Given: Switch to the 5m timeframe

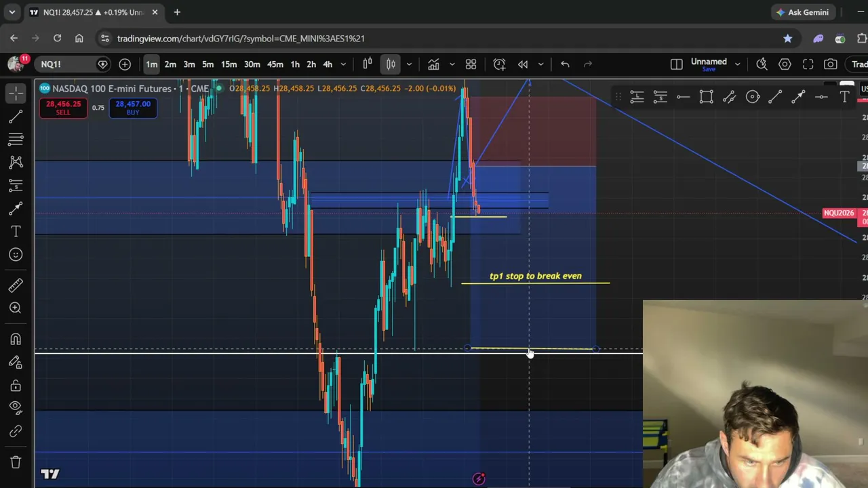Looking at the screenshot, I should [208, 64].
